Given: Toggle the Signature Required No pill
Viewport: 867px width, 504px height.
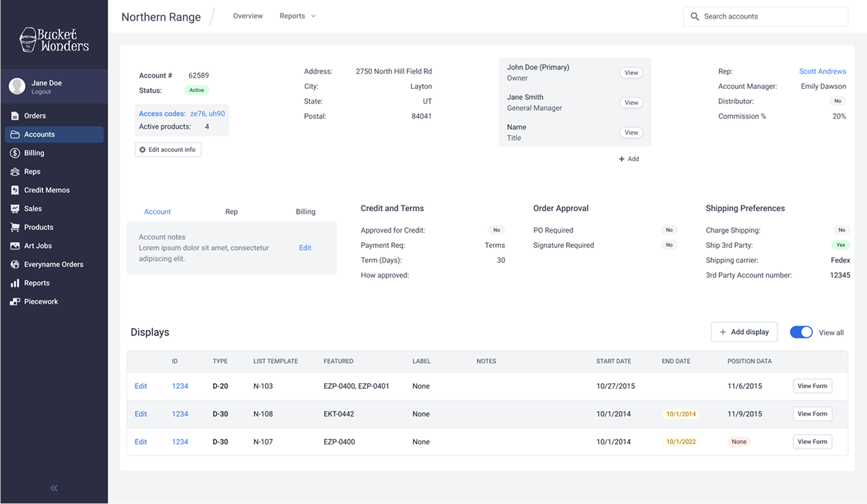Looking at the screenshot, I should coord(669,245).
